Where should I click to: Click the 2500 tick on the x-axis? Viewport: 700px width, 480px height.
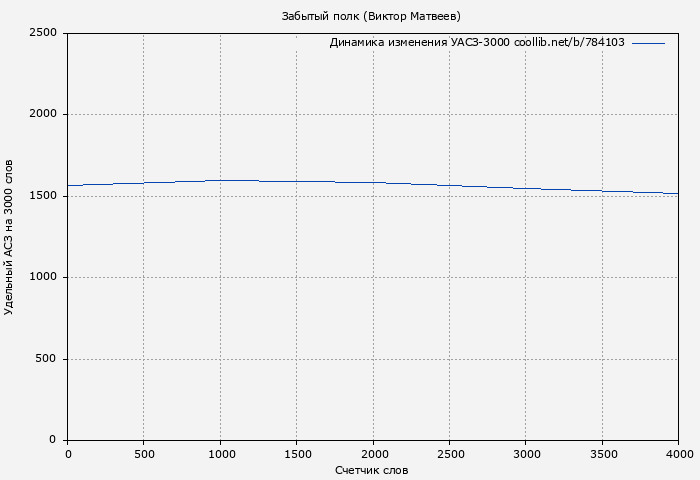(x=449, y=454)
